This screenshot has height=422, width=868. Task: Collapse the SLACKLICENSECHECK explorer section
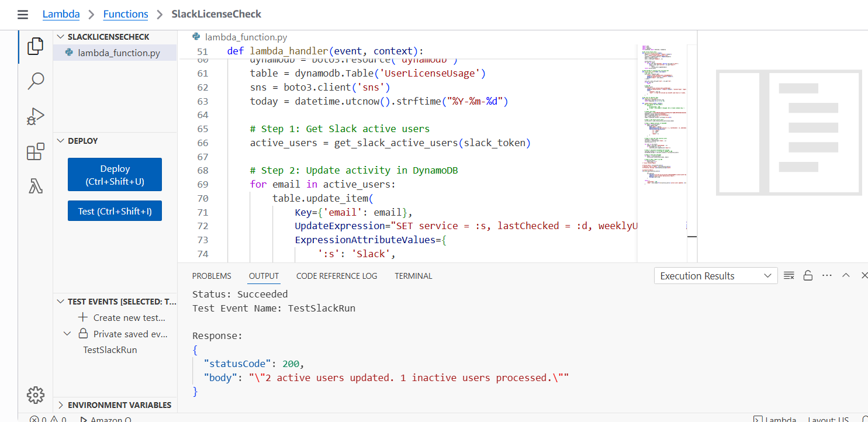(x=60, y=37)
